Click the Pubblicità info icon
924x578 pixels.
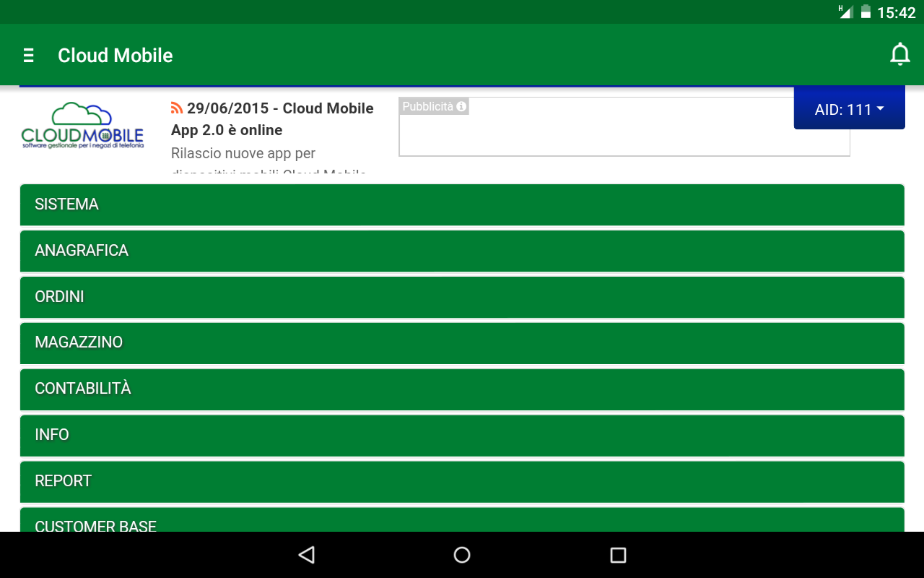pos(462,106)
